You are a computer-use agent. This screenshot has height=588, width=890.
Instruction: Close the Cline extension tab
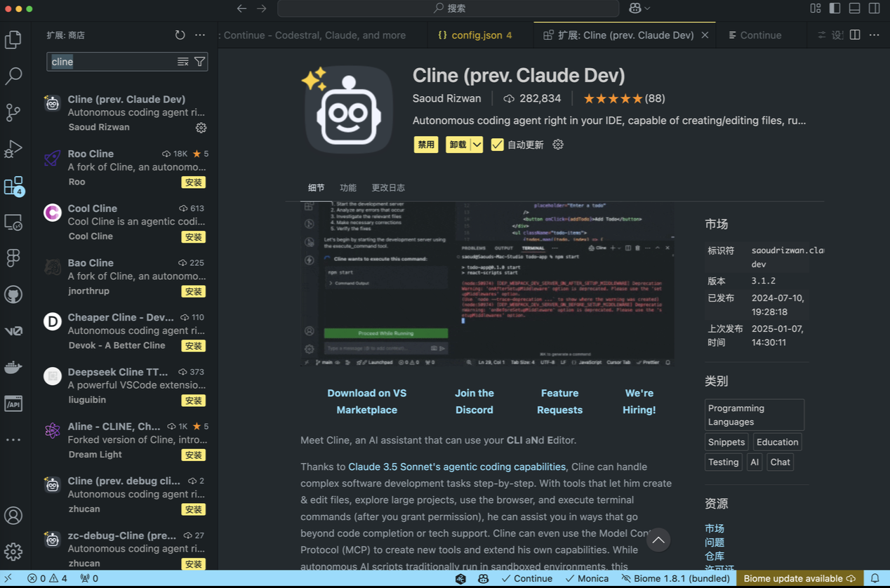[705, 35]
